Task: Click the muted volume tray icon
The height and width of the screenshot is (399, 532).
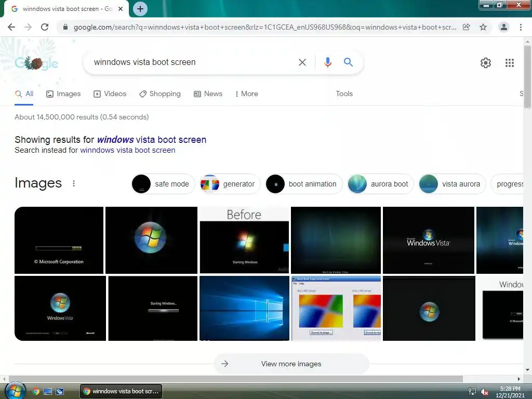Action: point(485,392)
